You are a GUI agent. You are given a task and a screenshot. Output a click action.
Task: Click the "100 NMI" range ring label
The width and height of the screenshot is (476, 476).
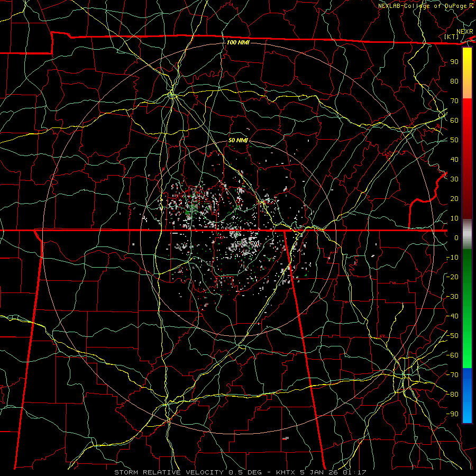[238, 42]
